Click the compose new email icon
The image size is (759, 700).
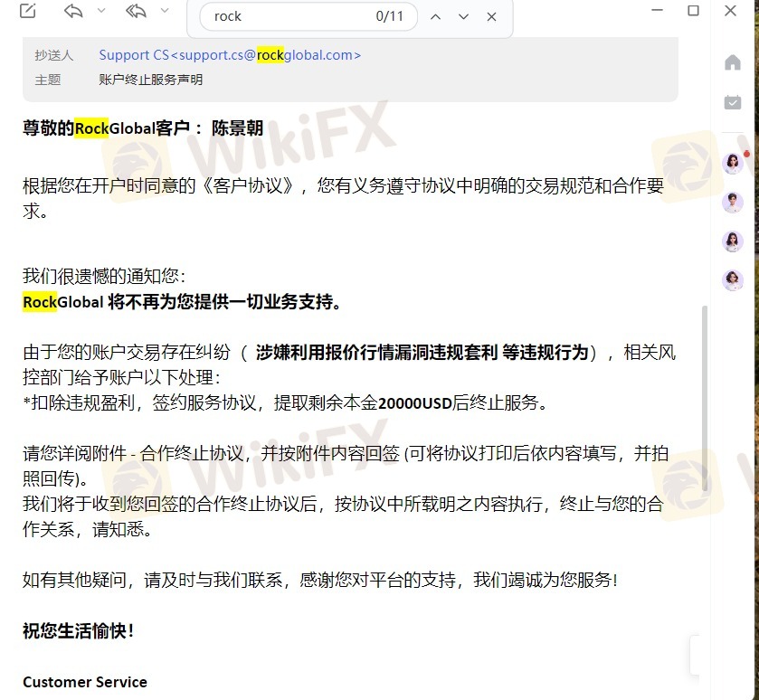[27, 10]
